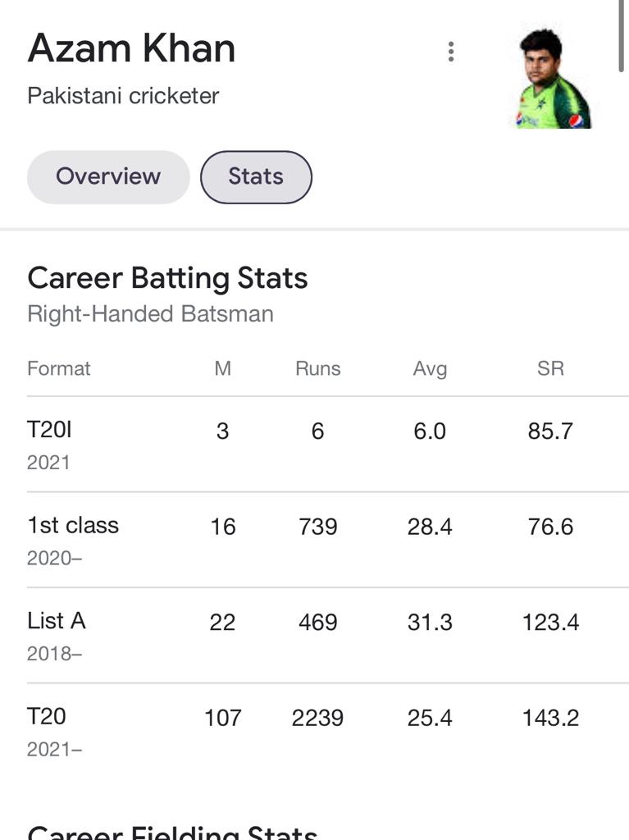Select the Stats tab
The image size is (629, 840).
point(256,177)
